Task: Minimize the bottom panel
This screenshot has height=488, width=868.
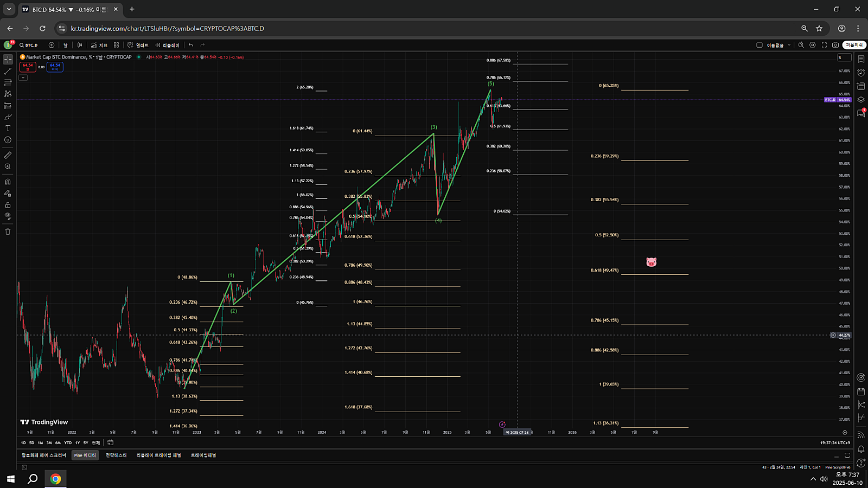Action: [x=835, y=455]
